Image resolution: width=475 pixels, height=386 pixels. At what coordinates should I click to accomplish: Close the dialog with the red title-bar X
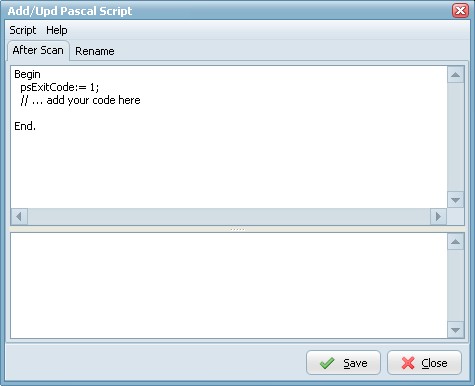(460, 11)
